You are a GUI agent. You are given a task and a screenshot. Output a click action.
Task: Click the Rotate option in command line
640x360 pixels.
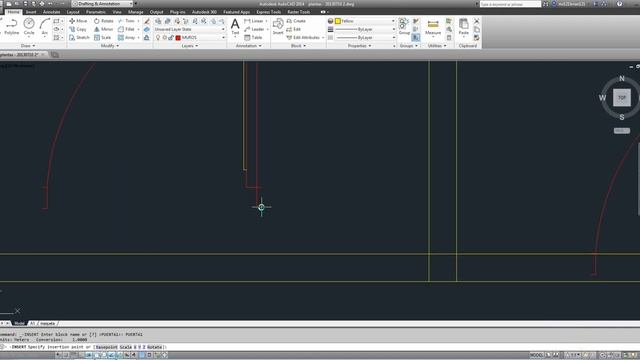coord(154,347)
